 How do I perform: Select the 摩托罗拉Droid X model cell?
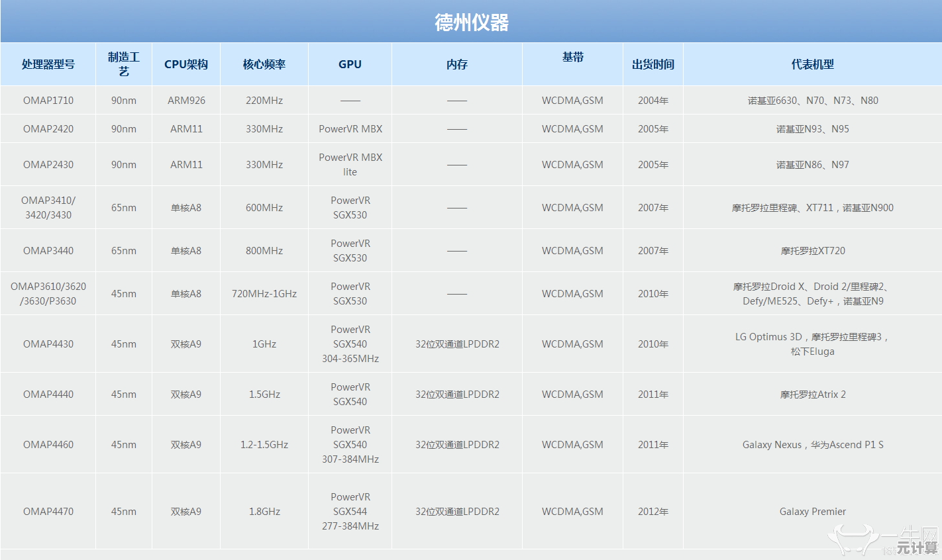(813, 294)
